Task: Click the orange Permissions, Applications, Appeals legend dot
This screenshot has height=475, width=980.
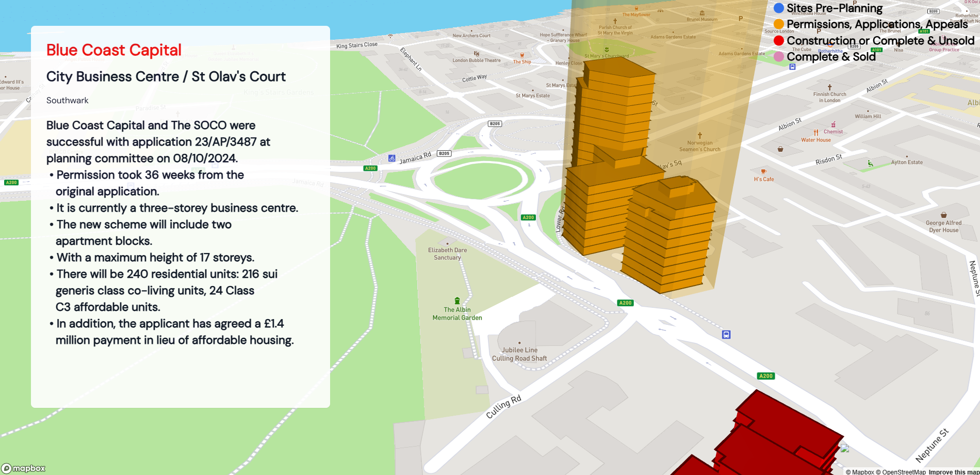Action: pos(779,24)
